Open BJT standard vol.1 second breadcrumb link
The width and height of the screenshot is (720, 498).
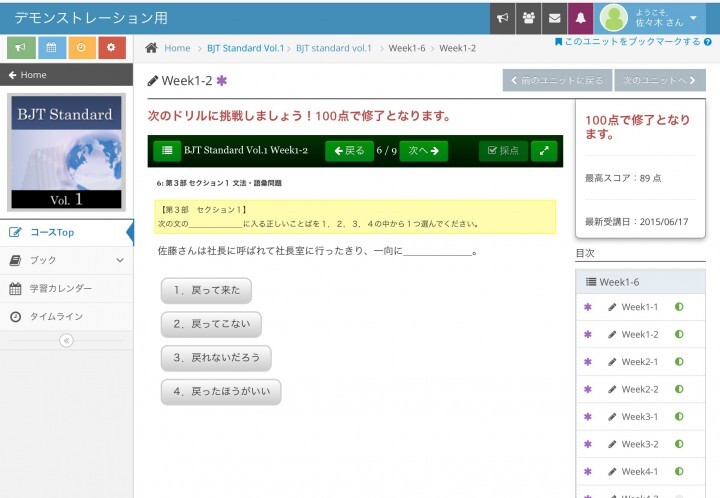(x=334, y=48)
